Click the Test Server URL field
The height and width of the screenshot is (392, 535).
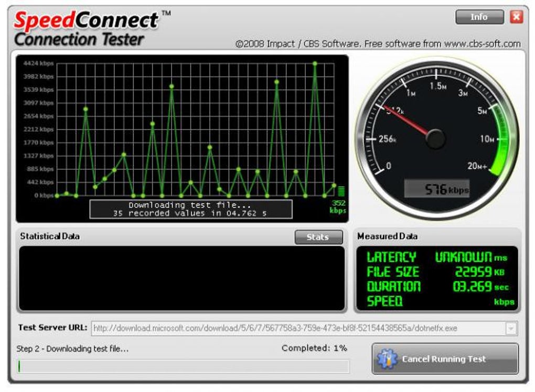point(304,329)
